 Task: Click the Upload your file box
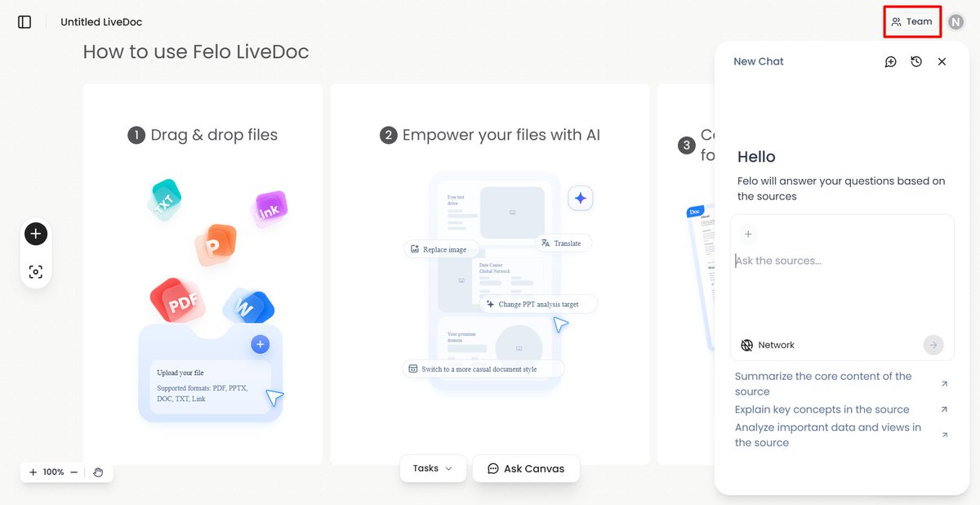point(210,385)
